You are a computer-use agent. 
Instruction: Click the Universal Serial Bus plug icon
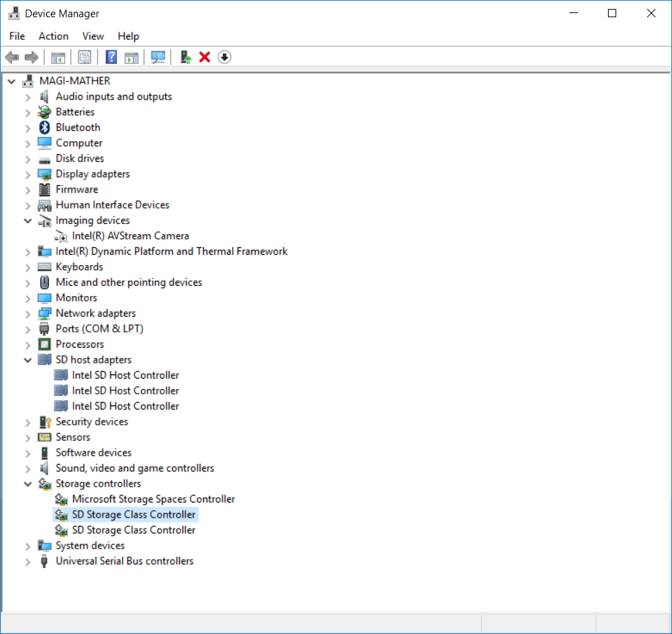pyautogui.click(x=43, y=561)
